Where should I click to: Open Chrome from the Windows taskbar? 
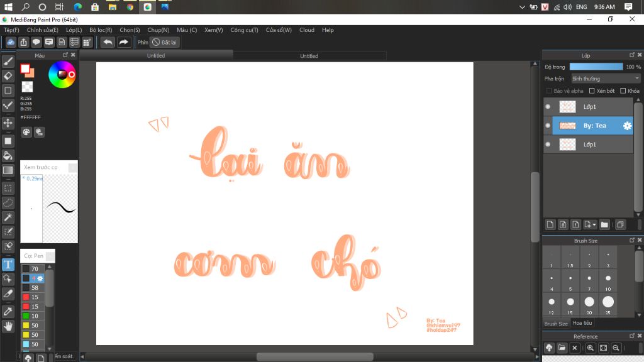130,7
